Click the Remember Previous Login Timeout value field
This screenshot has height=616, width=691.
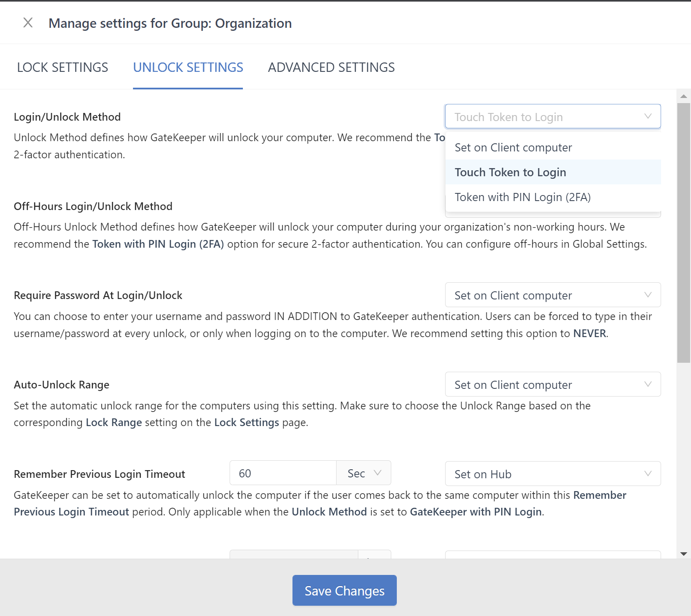tap(283, 473)
